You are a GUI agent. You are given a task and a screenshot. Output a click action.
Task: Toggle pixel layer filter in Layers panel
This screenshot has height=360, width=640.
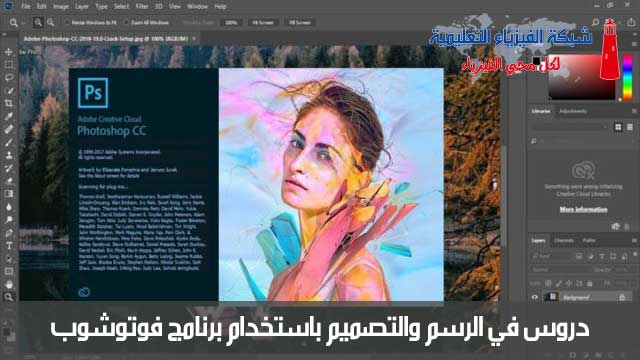(579, 256)
